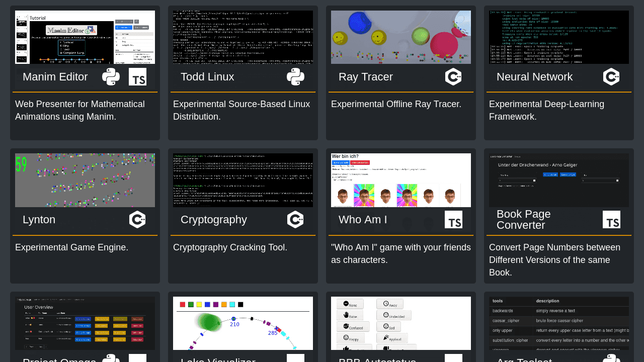This screenshot has height=362, width=644.
Task: Click the TypeScript icon on Who Am I card
Action: (453, 220)
